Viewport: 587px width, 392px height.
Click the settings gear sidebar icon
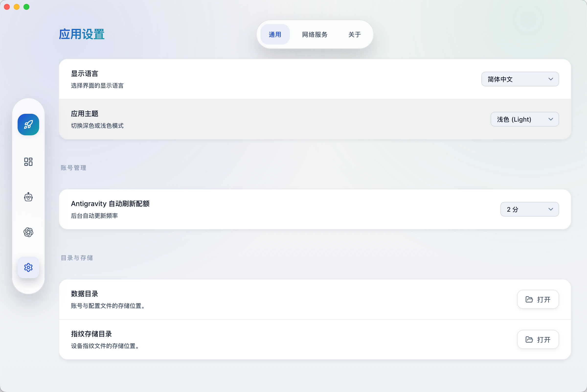[28, 267]
